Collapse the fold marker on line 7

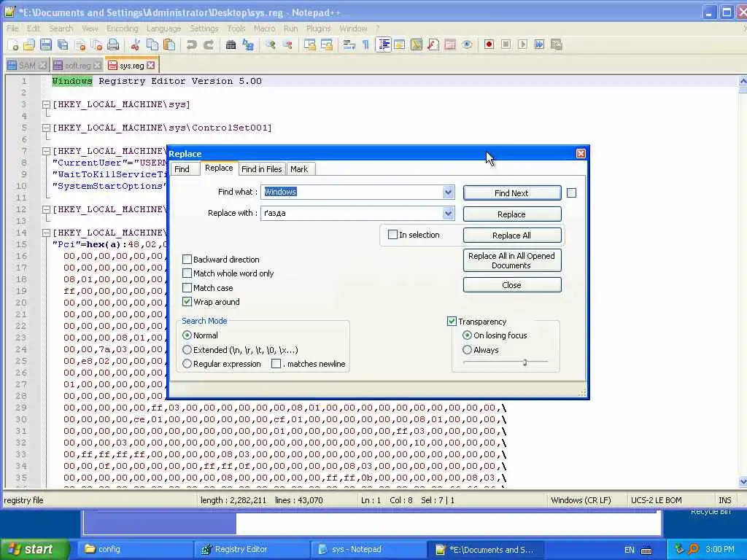[x=46, y=151]
